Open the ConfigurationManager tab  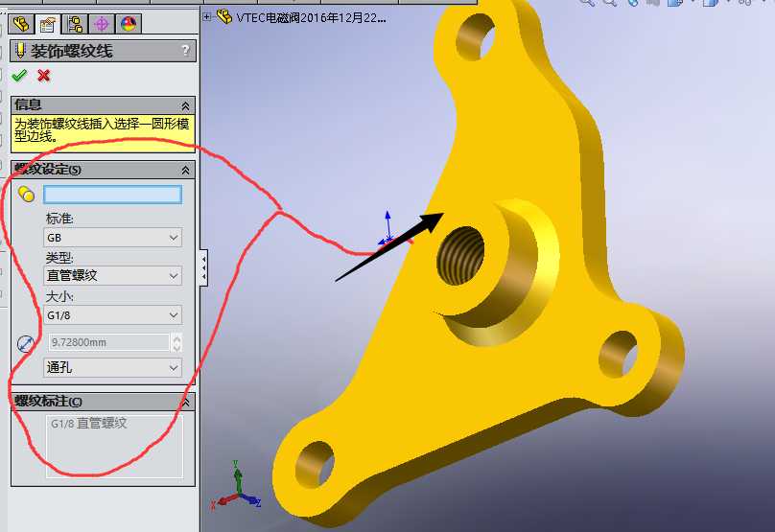pos(75,23)
